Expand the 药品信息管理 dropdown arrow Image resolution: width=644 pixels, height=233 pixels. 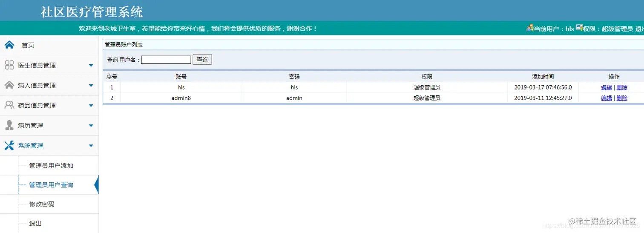click(91, 105)
